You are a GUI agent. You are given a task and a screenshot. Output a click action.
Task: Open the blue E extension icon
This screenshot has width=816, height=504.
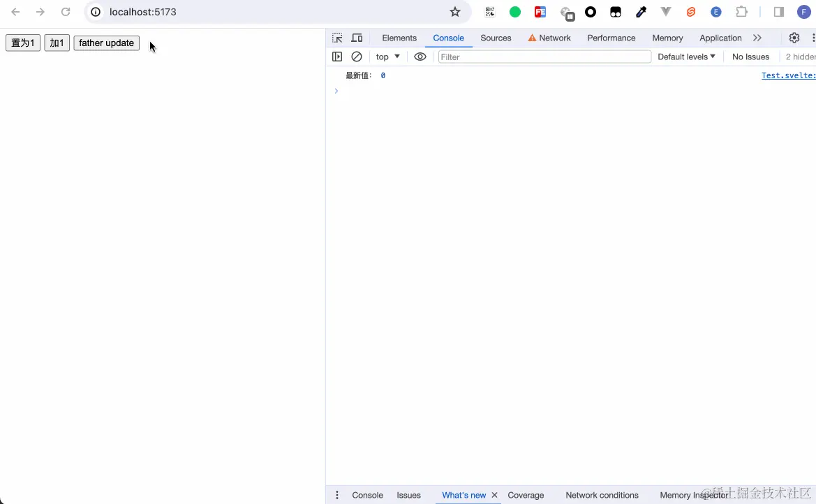[716, 12]
